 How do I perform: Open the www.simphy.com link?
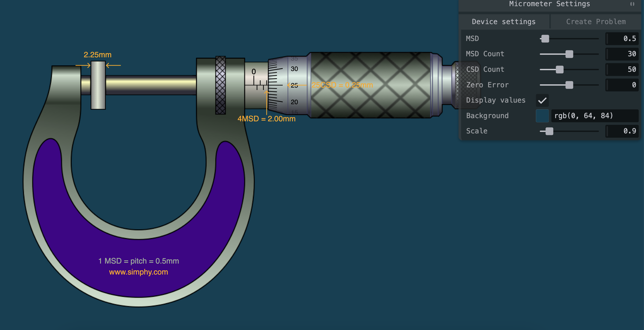click(x=139, y=272)
